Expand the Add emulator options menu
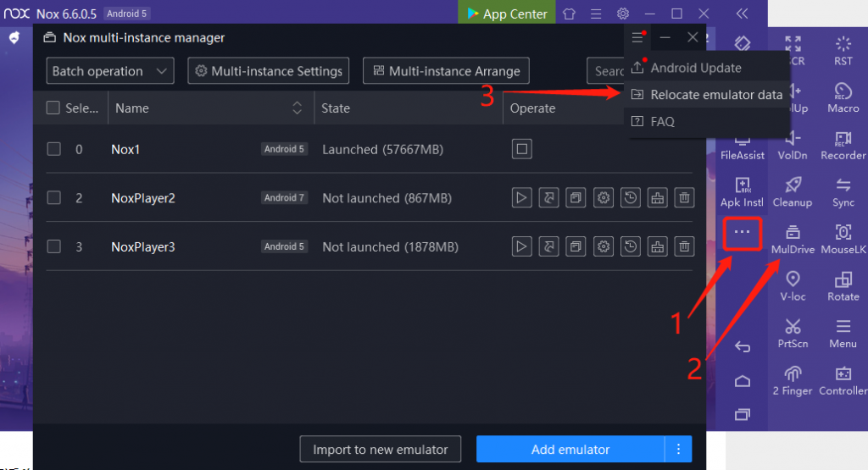 tap(678, 450)
